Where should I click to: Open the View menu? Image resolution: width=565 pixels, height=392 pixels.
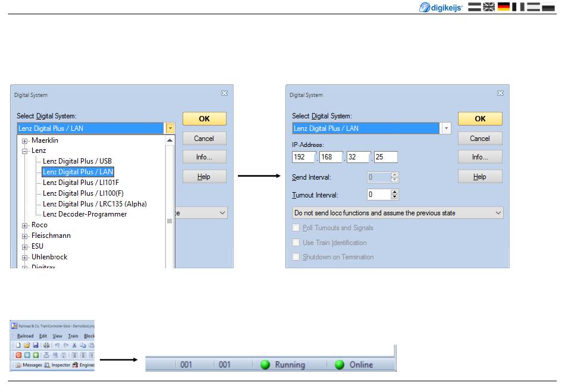tap(57, 336)
